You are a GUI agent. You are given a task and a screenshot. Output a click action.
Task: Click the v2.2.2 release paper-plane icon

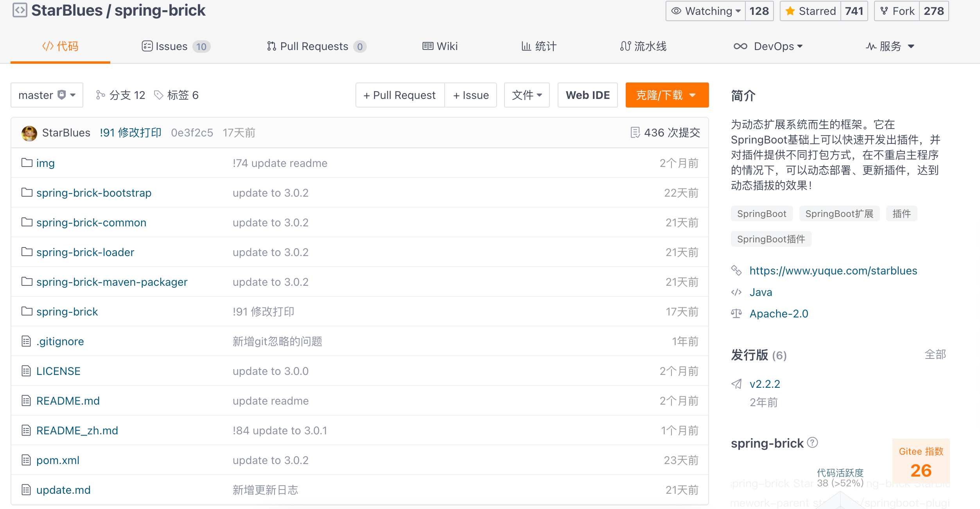pyautogui.click(x=736, y=384)
